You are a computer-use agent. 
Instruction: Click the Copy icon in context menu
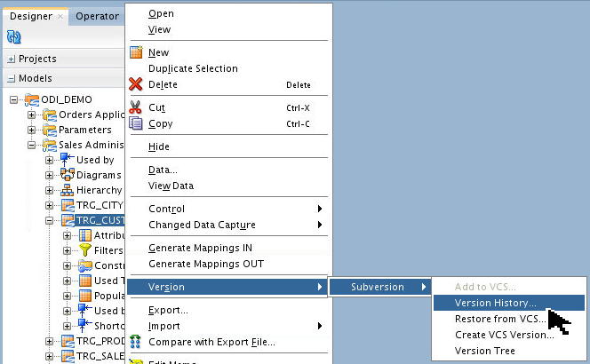[136, 123]
